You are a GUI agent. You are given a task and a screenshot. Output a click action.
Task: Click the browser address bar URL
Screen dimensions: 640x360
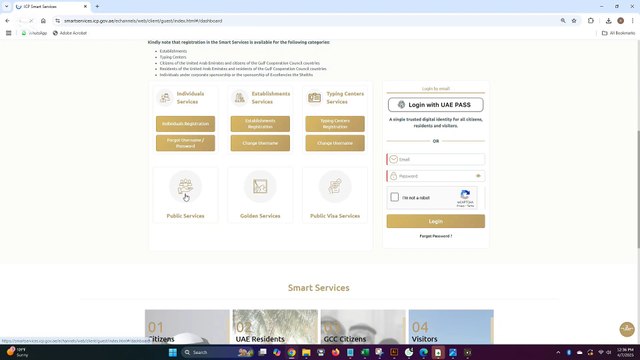click(143, 20)
